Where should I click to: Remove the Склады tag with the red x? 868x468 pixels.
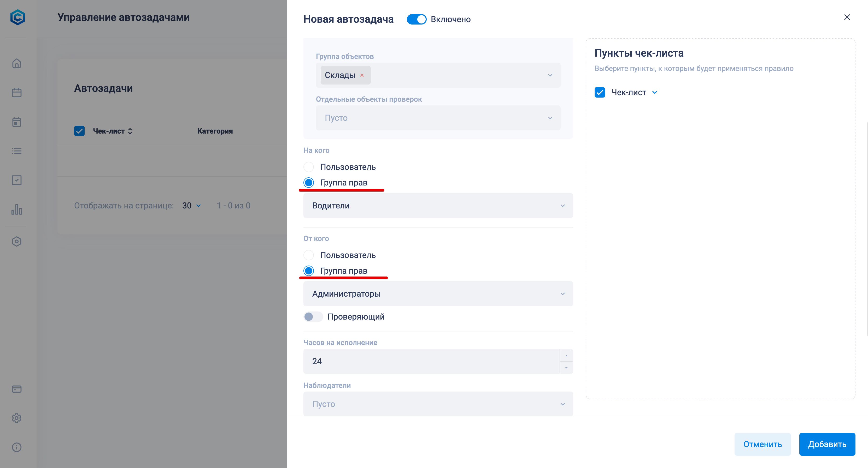362,75
